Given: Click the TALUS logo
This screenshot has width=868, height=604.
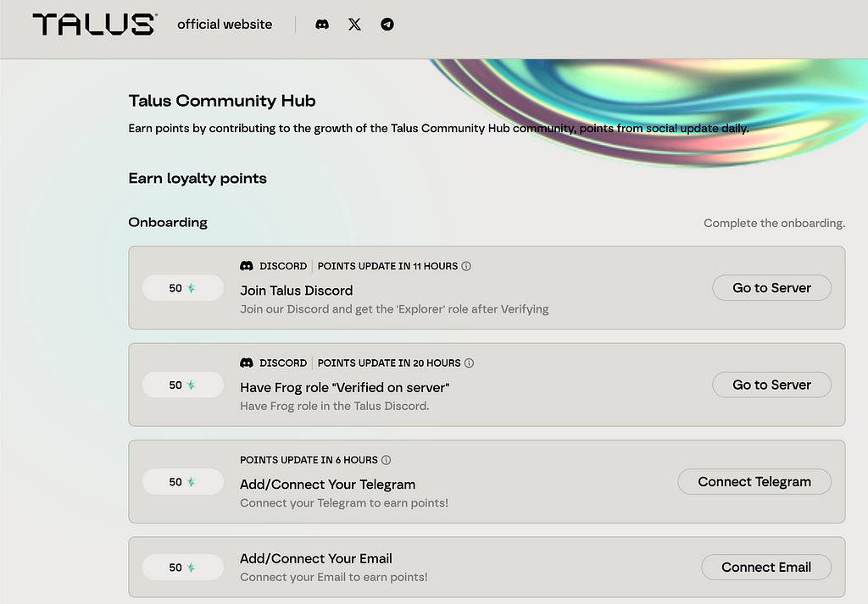Looking at the screenshot, I should [x=95, y=25].
